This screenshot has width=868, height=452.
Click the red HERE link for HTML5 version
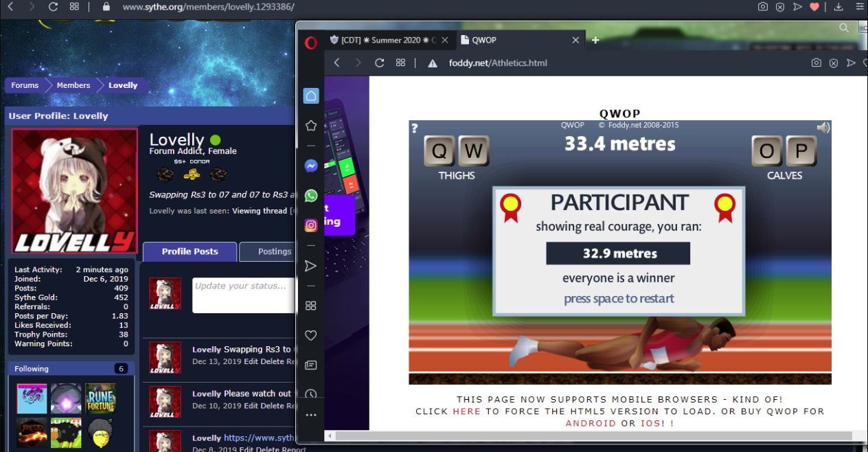[x=467, y=411]
